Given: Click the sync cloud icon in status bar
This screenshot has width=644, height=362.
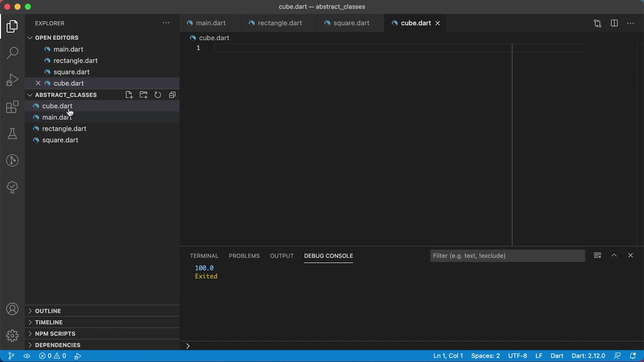Looking at the screenshot, I should tap(27, 356).
